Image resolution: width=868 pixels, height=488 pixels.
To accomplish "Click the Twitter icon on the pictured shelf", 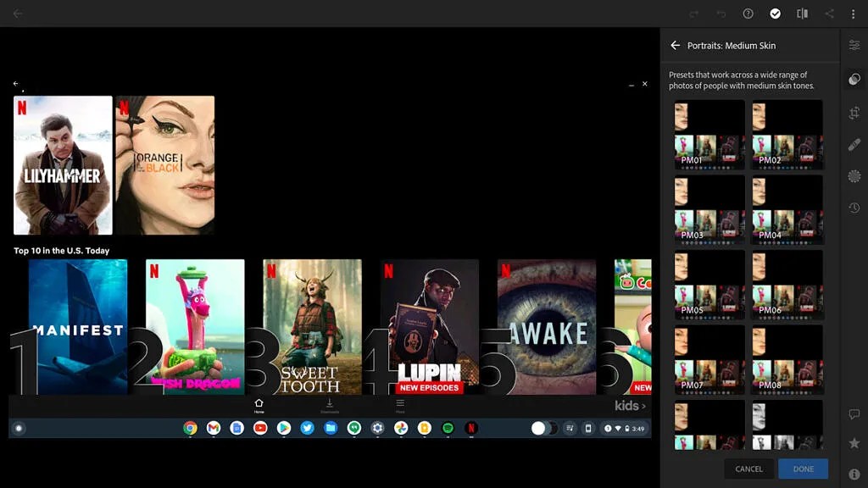I will tap(307, 428).
